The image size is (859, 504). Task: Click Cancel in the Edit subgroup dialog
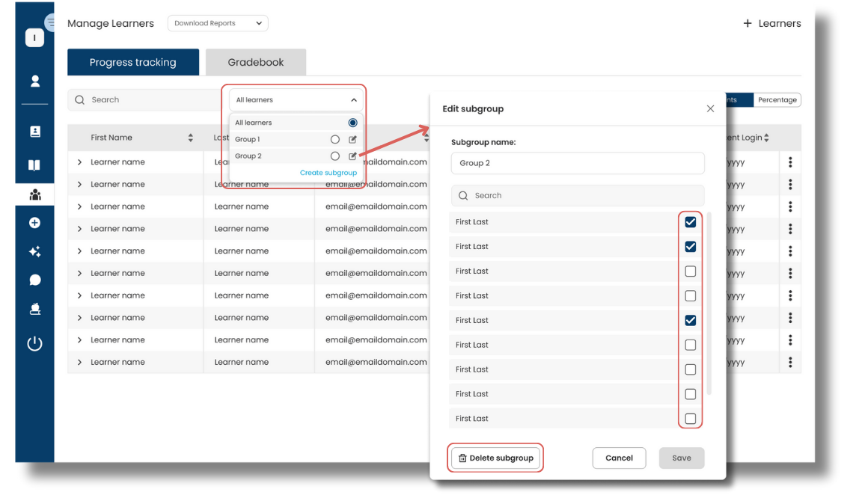pyautogui.click(x=619, y=458)
